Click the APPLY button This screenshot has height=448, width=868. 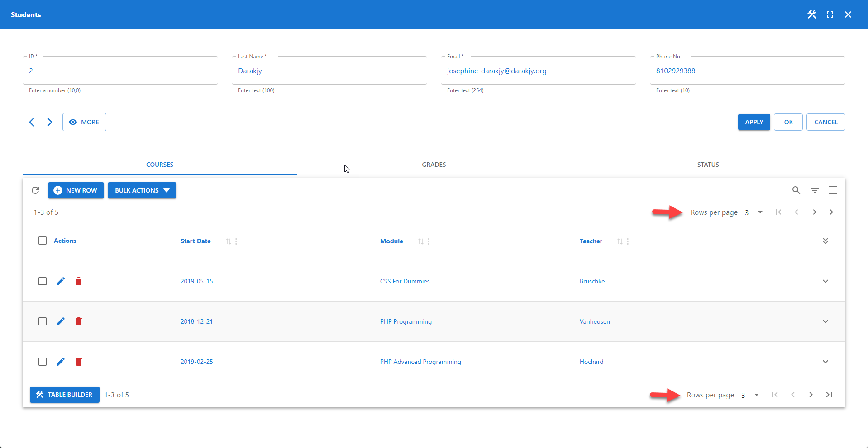pyautogui.click(x=754, y=122)
